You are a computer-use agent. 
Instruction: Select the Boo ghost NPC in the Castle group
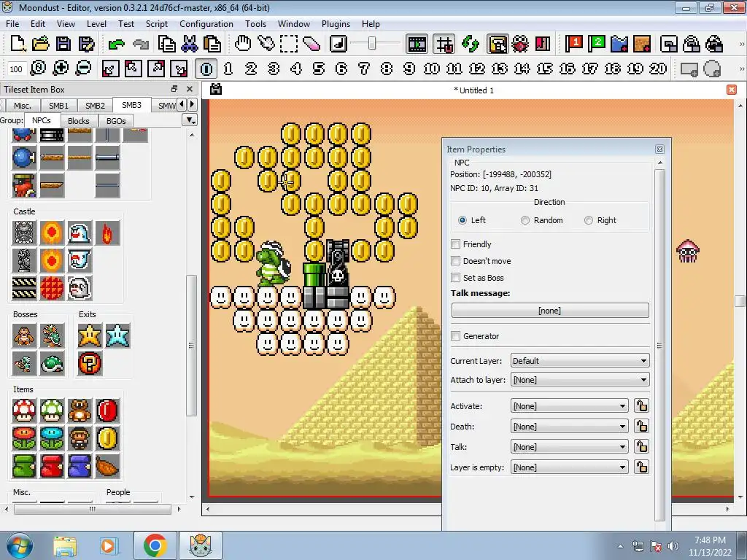pyautogui.click(x=80, y=287)
